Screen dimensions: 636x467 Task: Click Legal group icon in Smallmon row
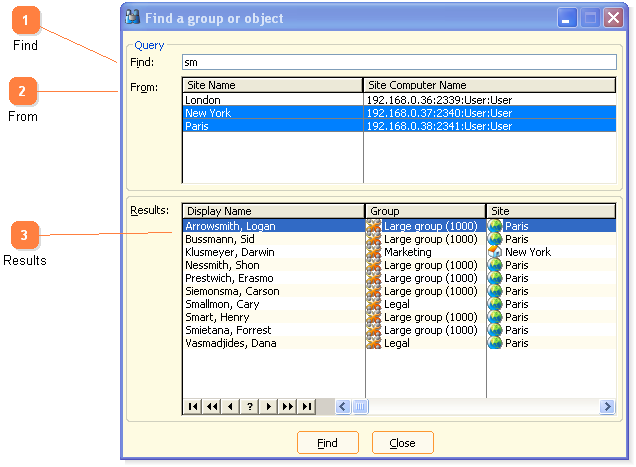click(x=374, y=304)
